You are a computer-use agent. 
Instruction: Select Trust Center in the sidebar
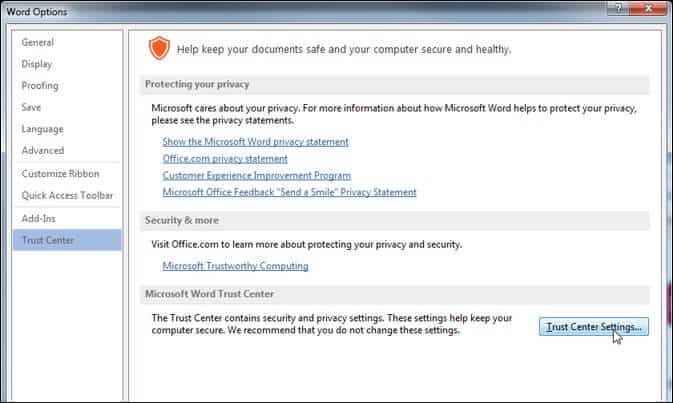(48, 240)
